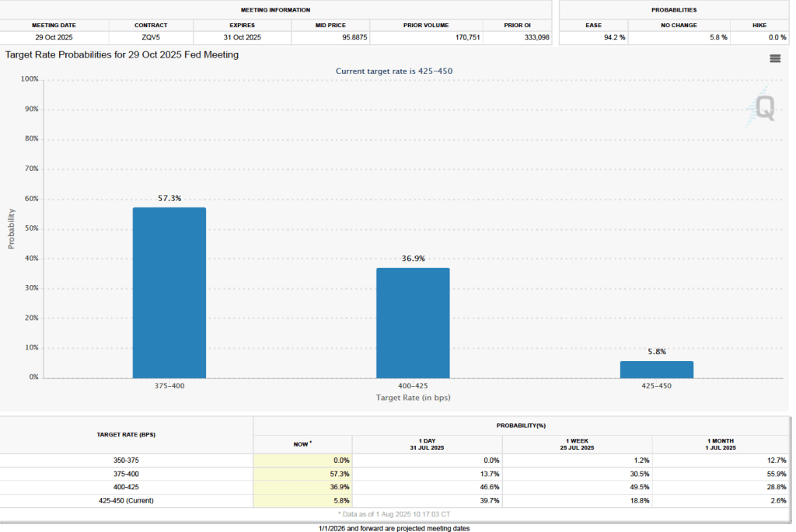Click the 1 MONTH 1 JUL 2025 header
Screen dimensions: 796x532
point(721,443)
